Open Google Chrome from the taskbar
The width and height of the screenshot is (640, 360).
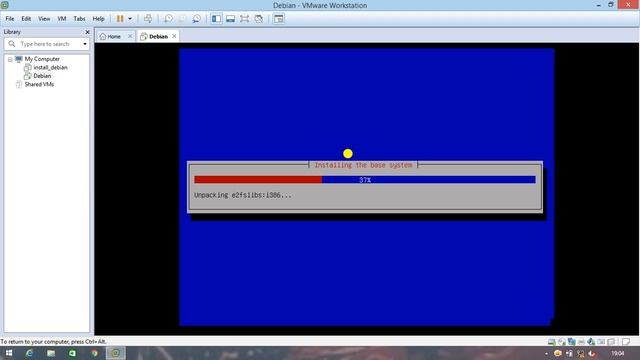pyautogui.click(x=94, y=353)
